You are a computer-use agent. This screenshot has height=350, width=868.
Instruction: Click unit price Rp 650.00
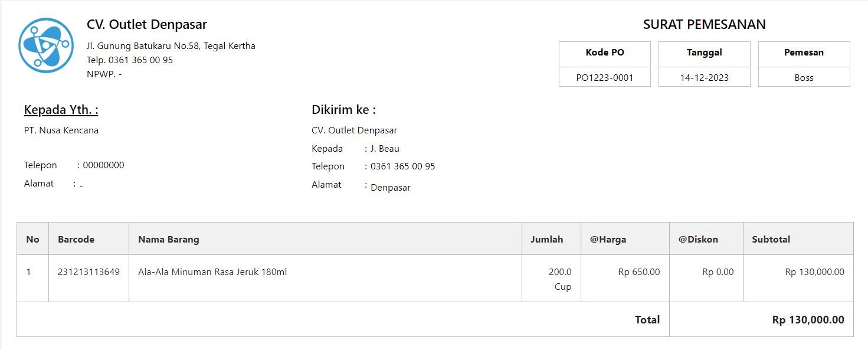(639, 272)
